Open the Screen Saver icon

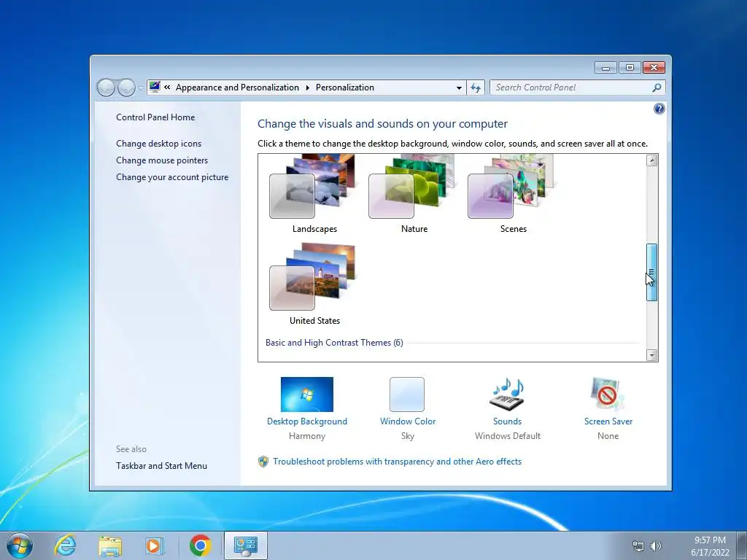point(608,394)
